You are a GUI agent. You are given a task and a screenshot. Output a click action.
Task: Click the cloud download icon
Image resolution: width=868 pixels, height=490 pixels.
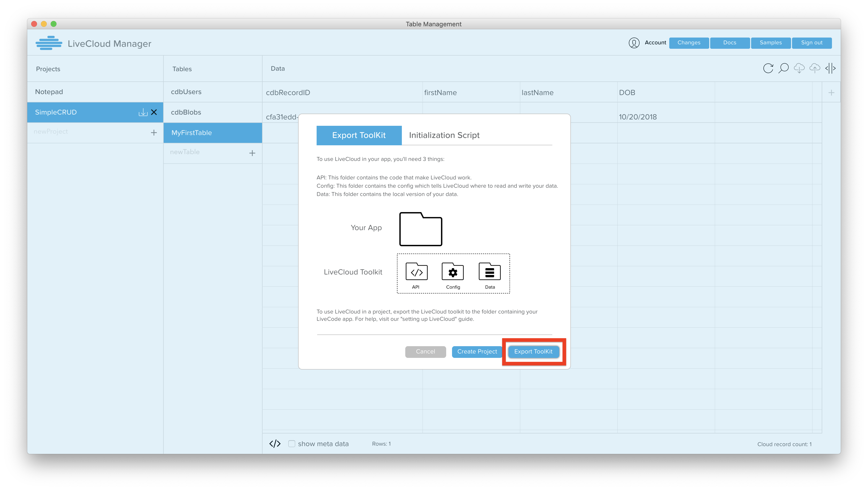[x=799, y=69]
